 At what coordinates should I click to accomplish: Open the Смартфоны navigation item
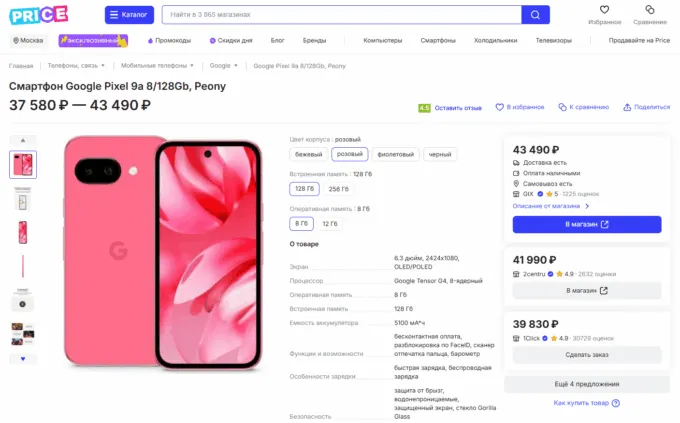click(x=438, y=40)
